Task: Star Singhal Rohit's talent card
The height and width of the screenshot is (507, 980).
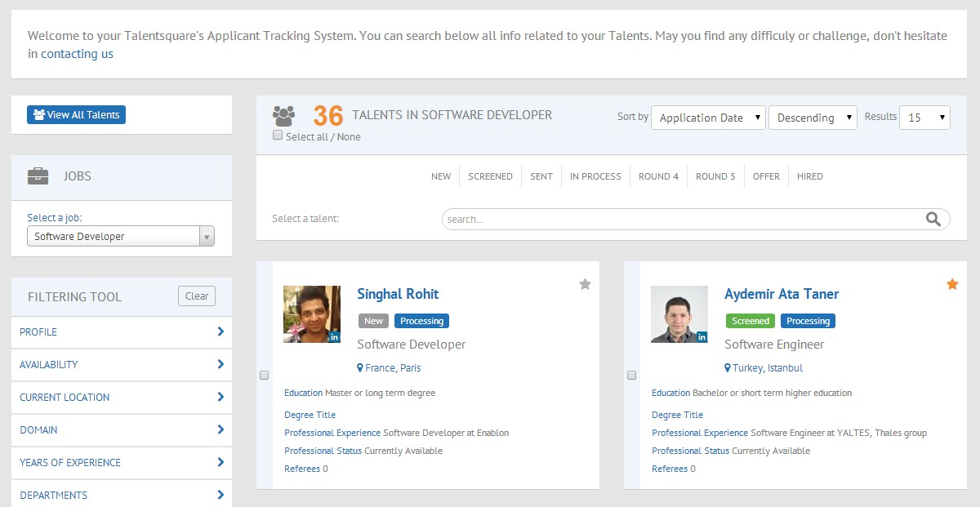Action: 585,283
